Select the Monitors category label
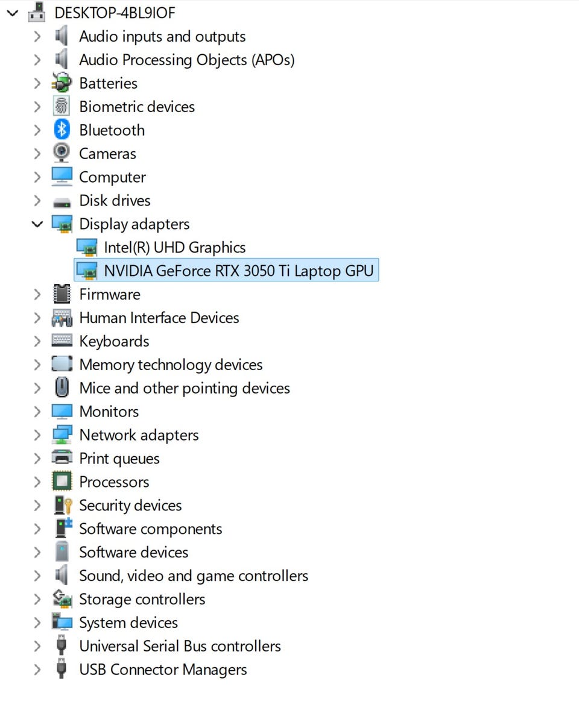 pos(109,411)
